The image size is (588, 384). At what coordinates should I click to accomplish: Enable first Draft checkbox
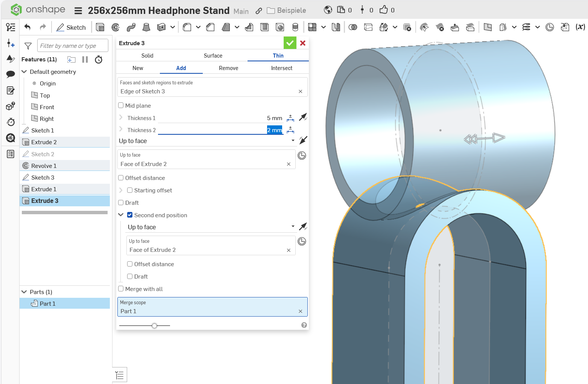[121, 203]
